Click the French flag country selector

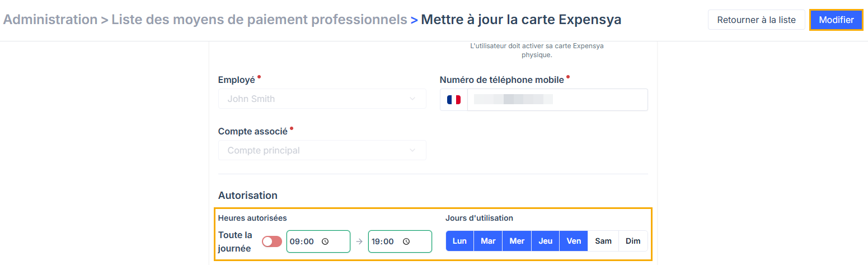tap(454, 100)
